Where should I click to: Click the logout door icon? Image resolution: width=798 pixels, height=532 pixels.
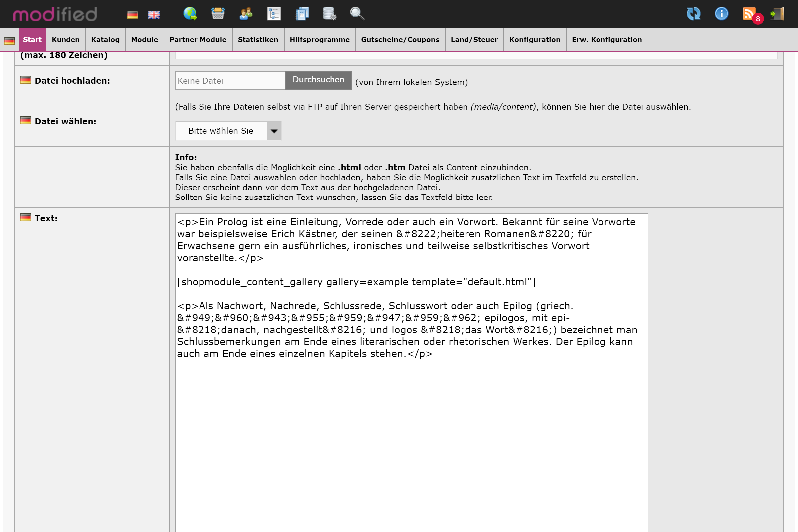pyautogui.click(x=777, y=14)
